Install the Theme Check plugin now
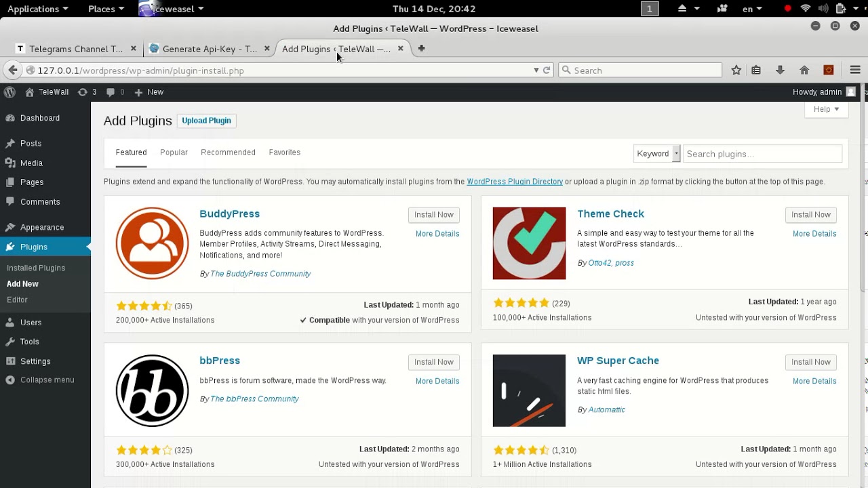868x488 pixels. pos(811,214)
